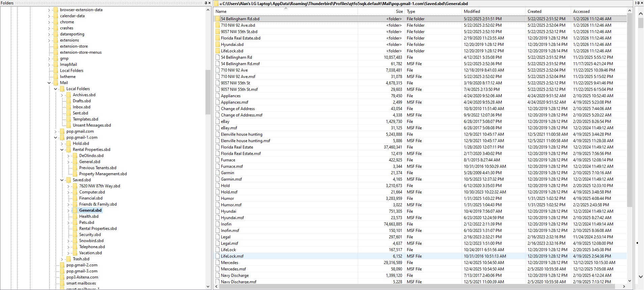
Task: Click the file icon beside eBay.msf
Action: pyautogui.click(x=218, y=128)
